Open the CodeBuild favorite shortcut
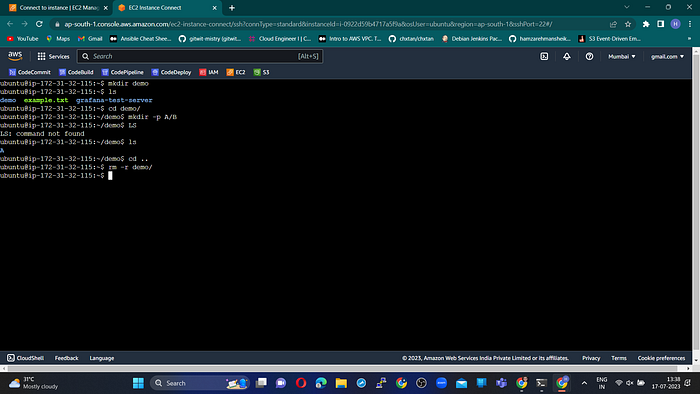 (x=76, y=72)
